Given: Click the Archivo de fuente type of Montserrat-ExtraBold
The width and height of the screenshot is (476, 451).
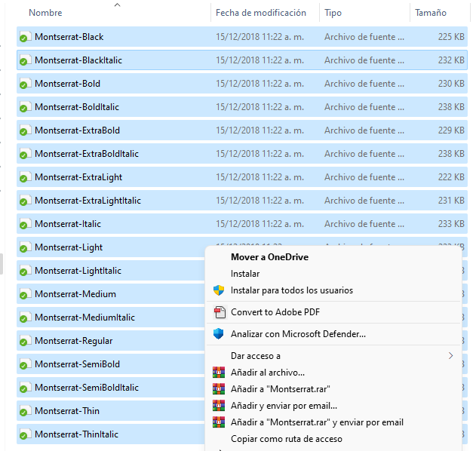Looking at the screenshot, I should [x=364, y=130].
